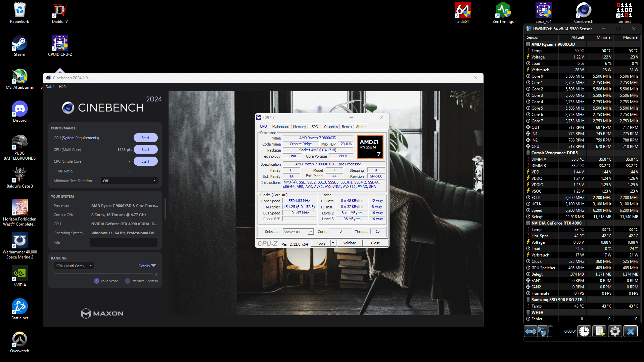Select the NVIDIA desktop icon

click(x=20, y=277)
